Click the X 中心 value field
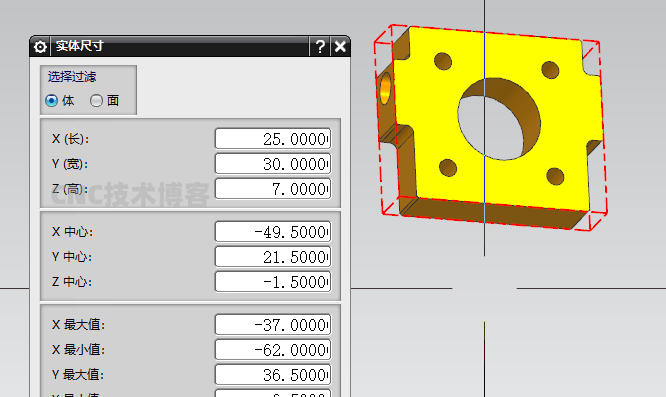Viewport: 666px width, 397px height. pos(273,231)
